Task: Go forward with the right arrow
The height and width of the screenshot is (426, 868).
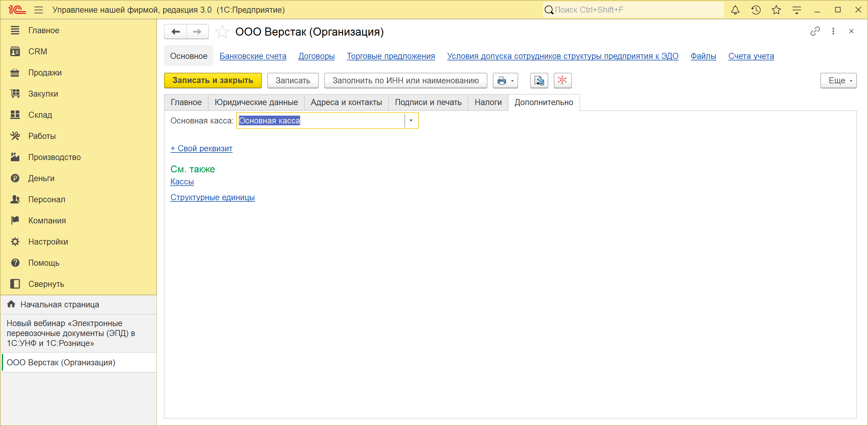Action: pos(198,32)
